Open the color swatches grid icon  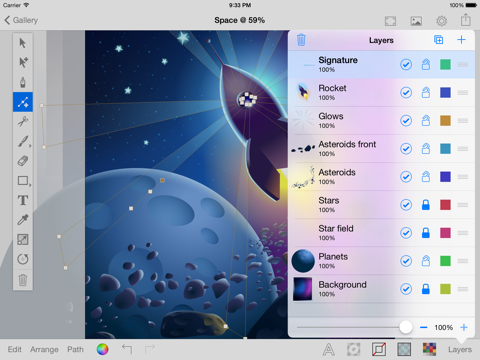429,349
